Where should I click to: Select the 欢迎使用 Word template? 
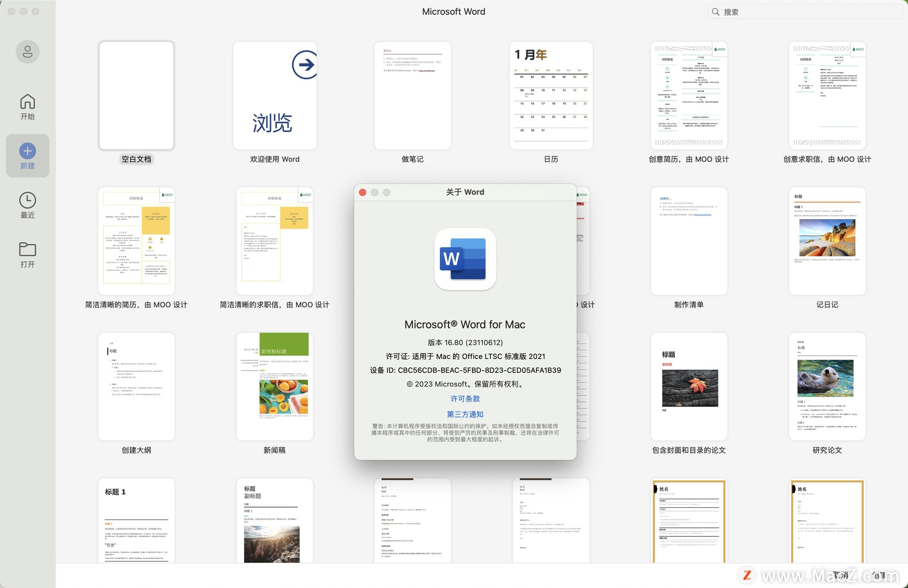pyautogui.click(x=275, y=95)
